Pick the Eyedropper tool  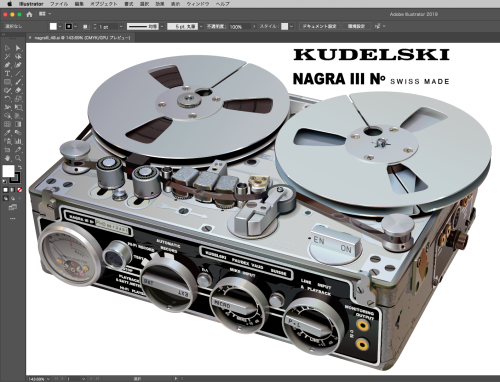tap(7, 133)
